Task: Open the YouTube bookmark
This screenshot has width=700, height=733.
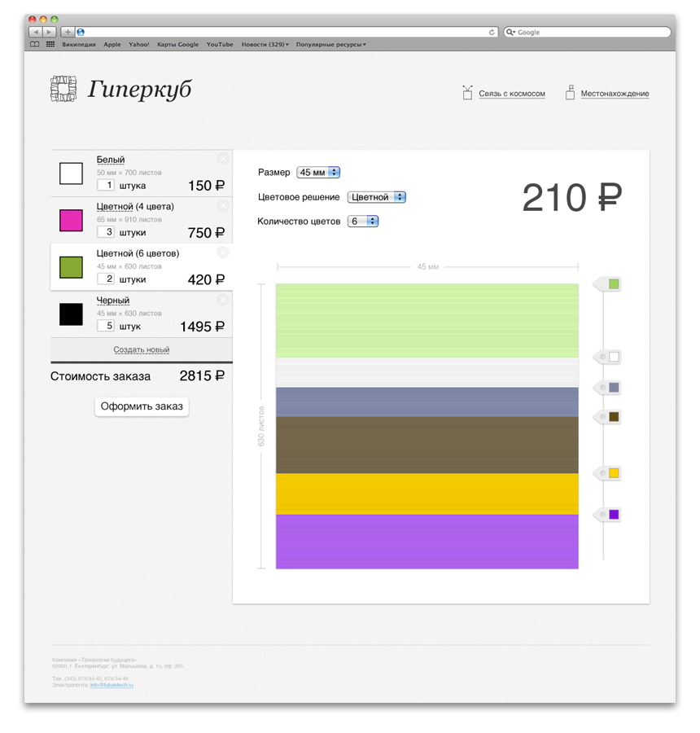Action: point(220,45)
